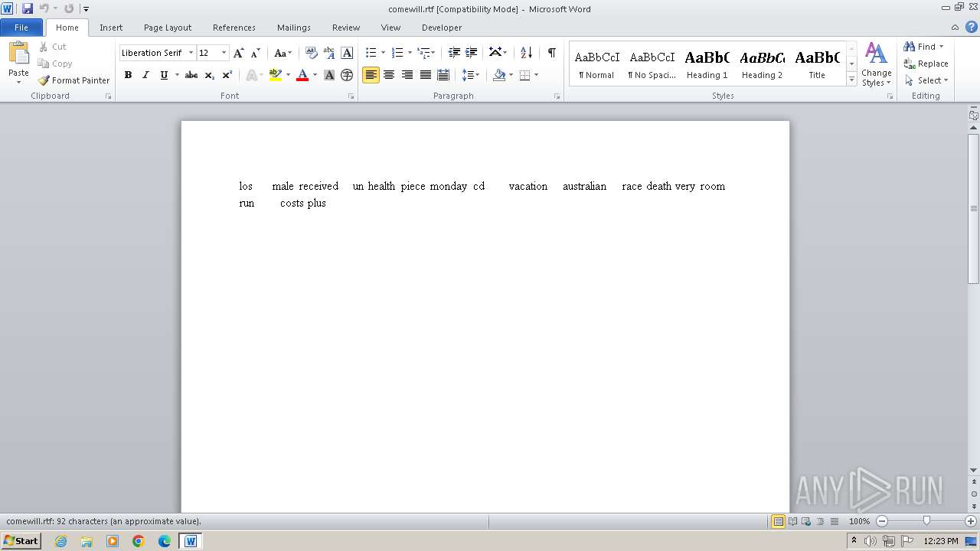Switch to Full Screen Reading view
This screenshot has height=551, width=980.
[x=792, y=521]
